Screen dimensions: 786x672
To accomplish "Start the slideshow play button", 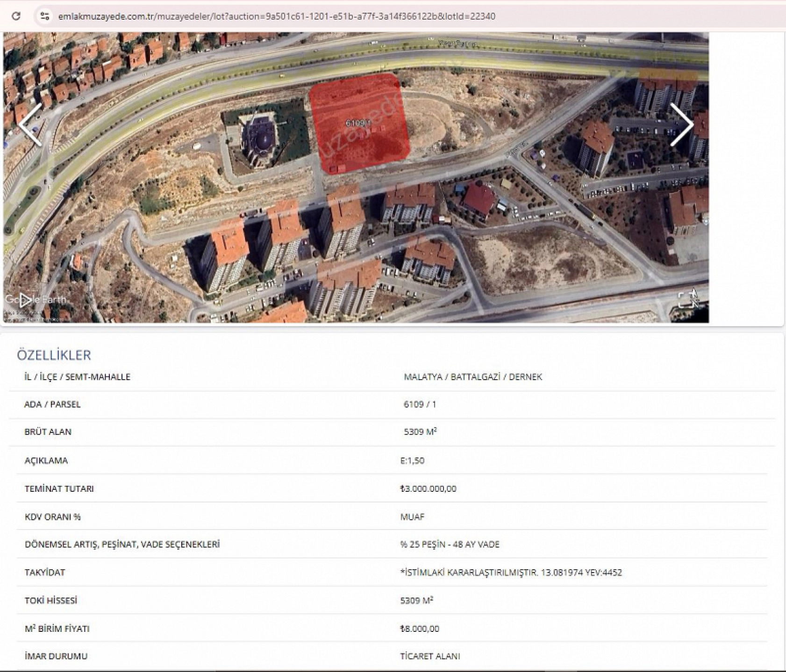I will pyautogui.click(x=26, y=300).
